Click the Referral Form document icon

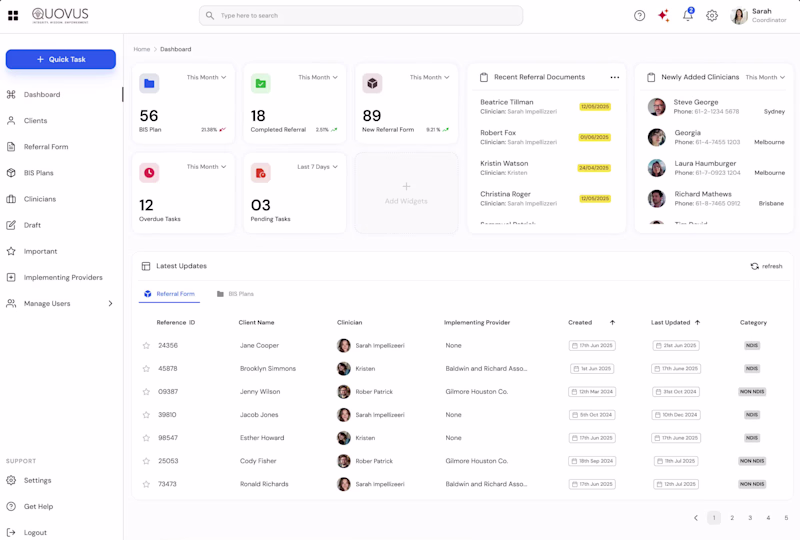pyautogui.click(x=11, y=146)
